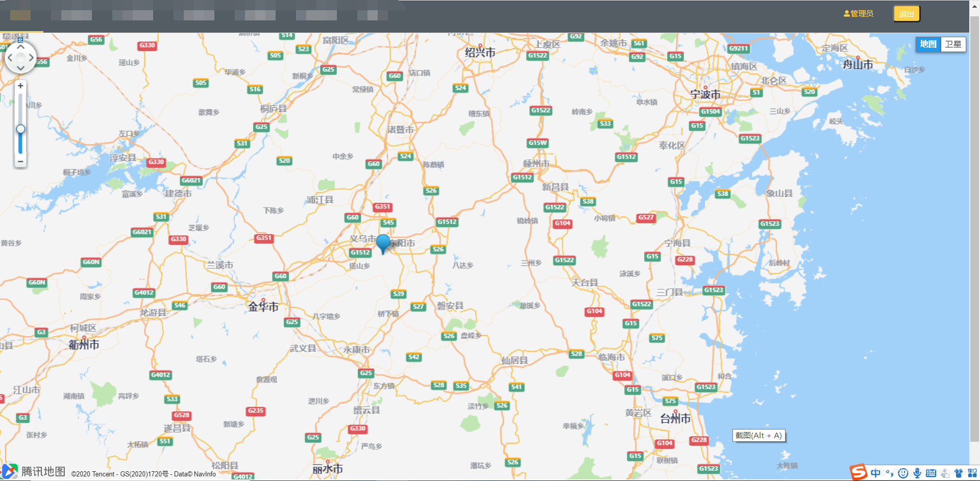This screenshot has width=980, height=481.
Task: Open the Sogou toolbox grid icon
Action: point(972,473)
